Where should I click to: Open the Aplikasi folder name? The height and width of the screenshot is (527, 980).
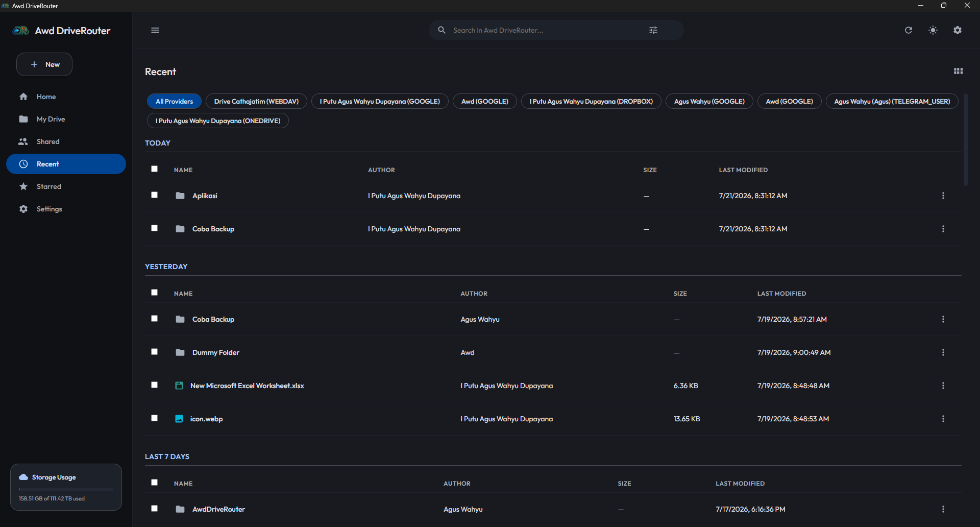(x=205, y=196)
